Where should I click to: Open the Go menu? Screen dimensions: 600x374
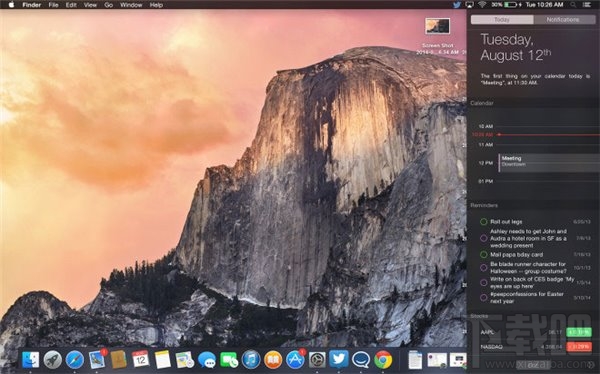point(109,5)
